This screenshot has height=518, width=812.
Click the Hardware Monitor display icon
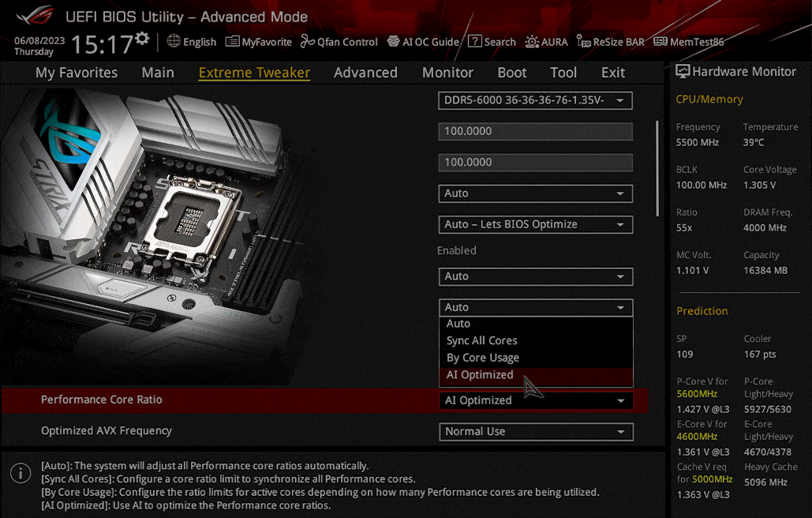tap(683, 72)
